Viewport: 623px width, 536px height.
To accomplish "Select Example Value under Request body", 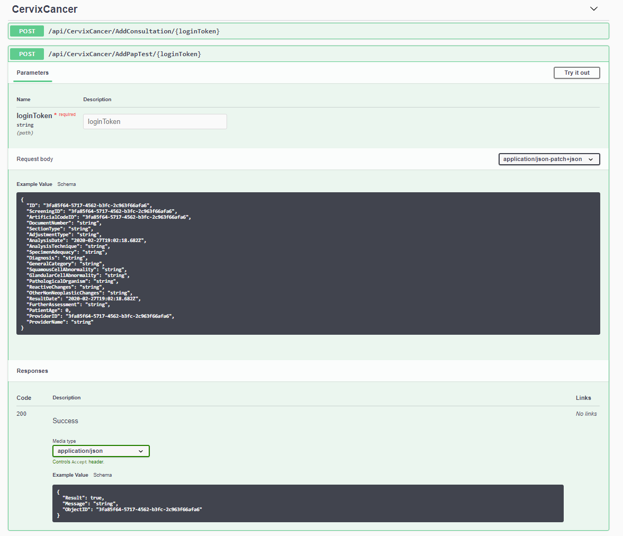I will click(34, 184).
